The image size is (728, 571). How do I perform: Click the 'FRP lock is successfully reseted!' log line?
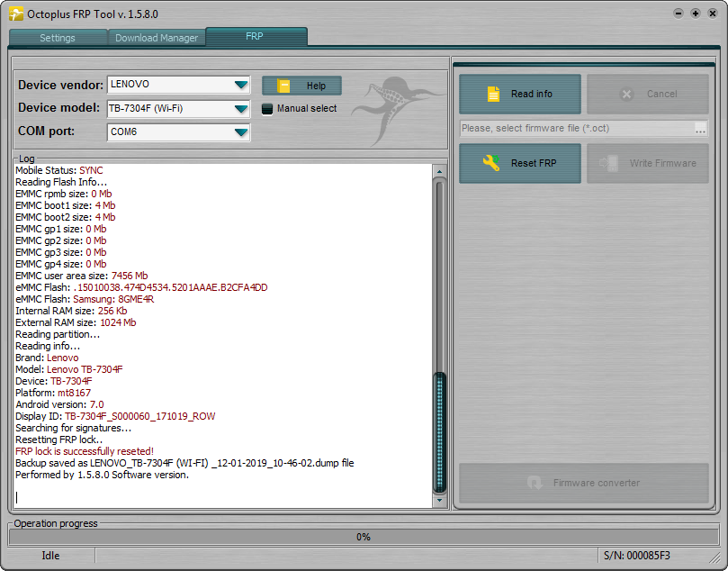tap(85, 451)
